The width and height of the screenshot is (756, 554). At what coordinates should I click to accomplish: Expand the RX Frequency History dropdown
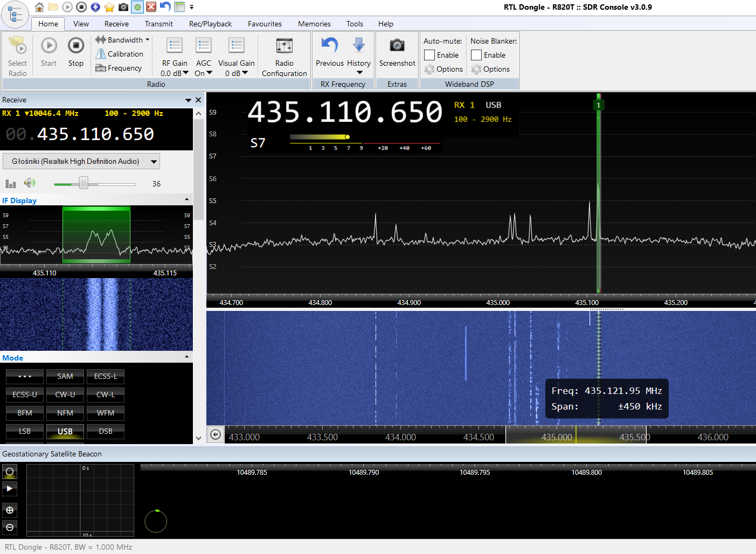(359, 72)
